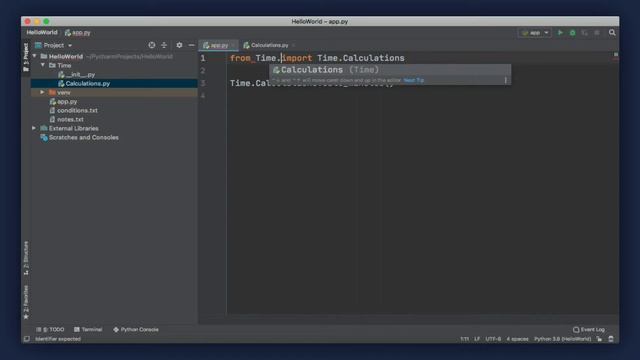Click the Stop icon in the run toolbar

(x=597, y=33)
